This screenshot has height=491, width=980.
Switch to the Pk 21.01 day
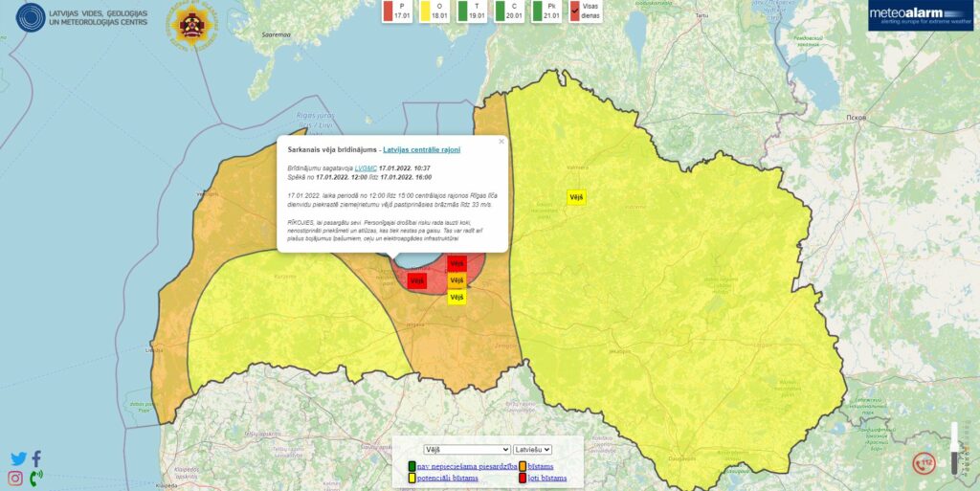point(551,11)
